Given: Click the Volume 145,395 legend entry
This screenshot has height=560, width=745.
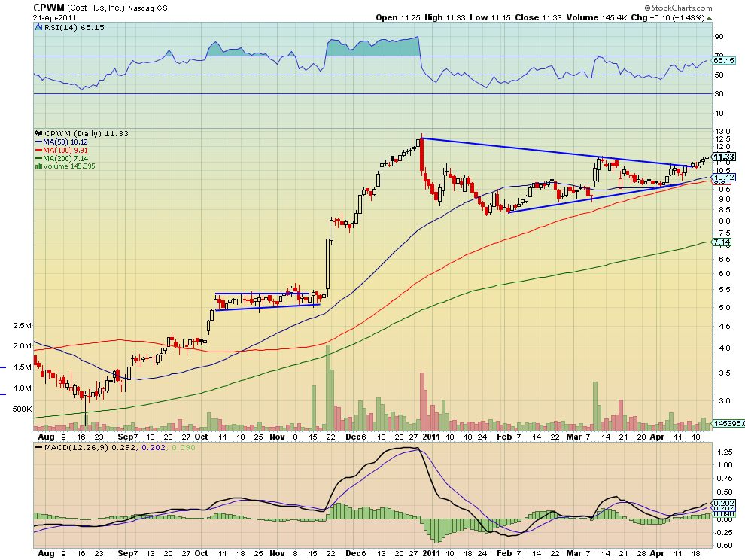Looking at the screenshot, I should [x=65, y=166].
